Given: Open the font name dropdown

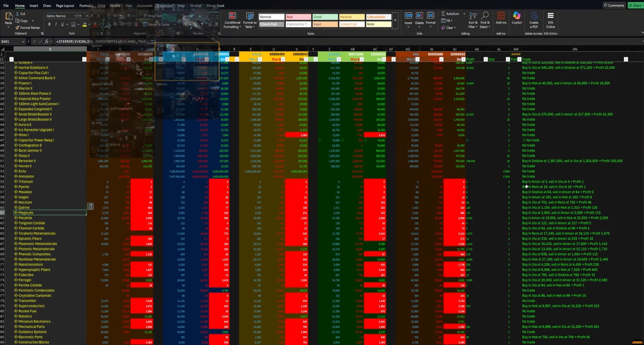Looking at the screenshot, I should 75,16.
